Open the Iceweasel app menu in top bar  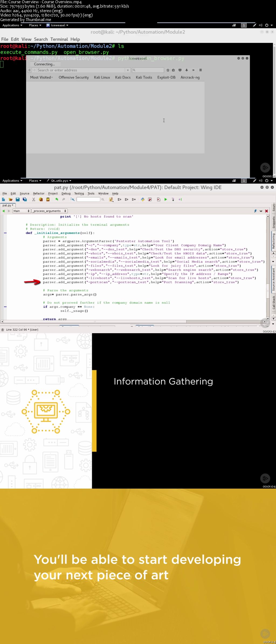click(x=57, y=25)
